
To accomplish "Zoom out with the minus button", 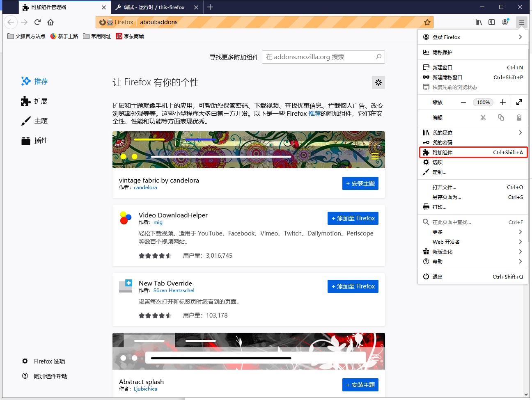I will 463,102.
